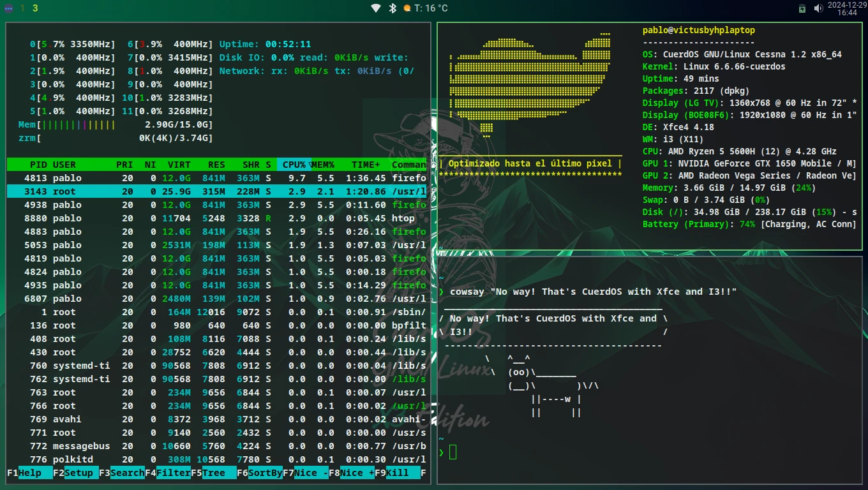Select the PID 1 root /sbin/ row
The image size is (868, 490).
pos(217,312)
